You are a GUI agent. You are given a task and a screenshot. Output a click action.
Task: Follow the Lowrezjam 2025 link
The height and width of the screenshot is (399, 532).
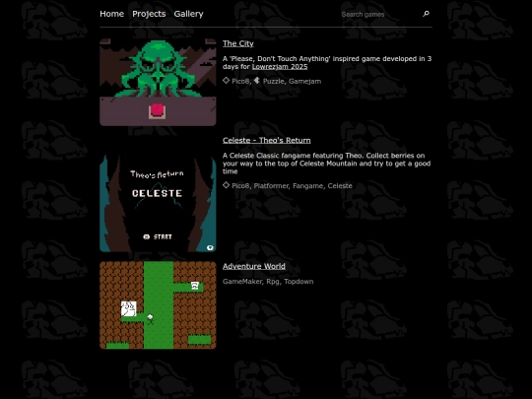pos(280,67)
